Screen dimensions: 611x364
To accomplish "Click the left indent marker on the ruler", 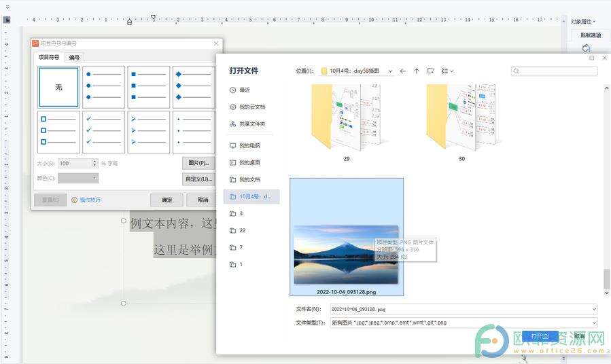I will coord(129,22).
